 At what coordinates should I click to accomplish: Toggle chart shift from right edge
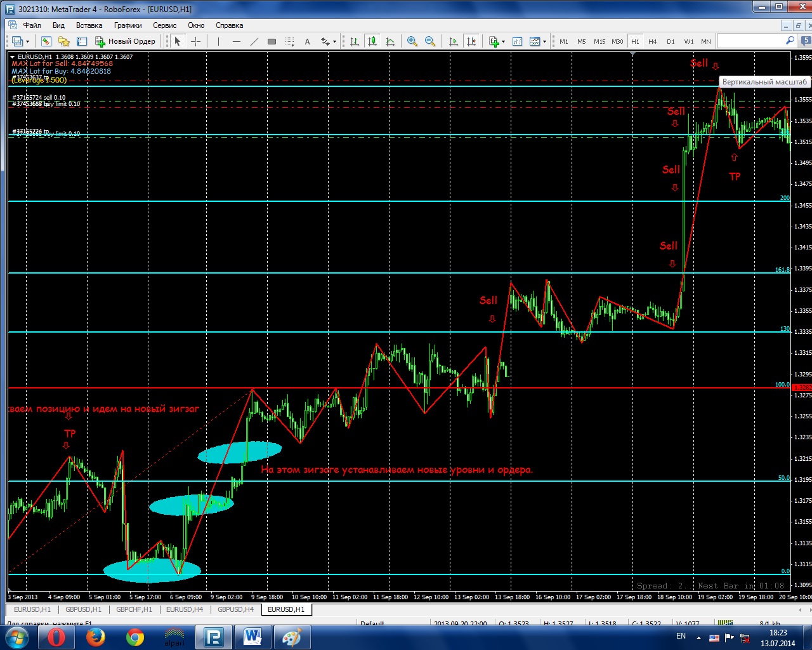tap(471, 41)
